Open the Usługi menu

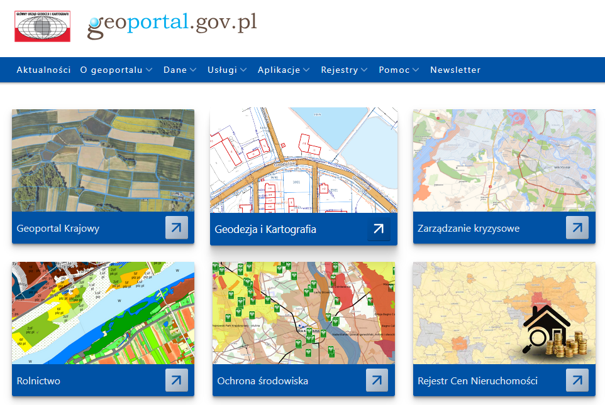222,70
